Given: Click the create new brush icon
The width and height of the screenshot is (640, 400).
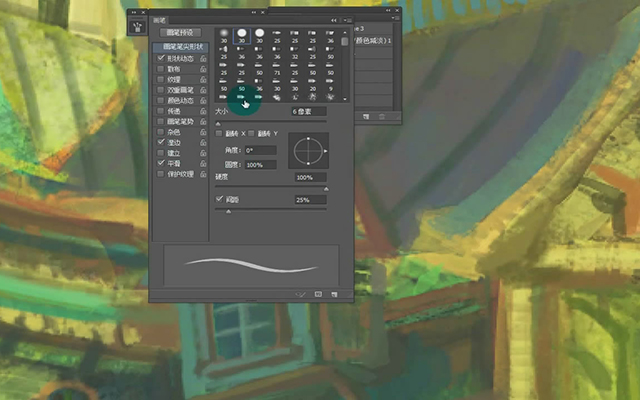Looking at the screenshot, I should coord(334,294).
